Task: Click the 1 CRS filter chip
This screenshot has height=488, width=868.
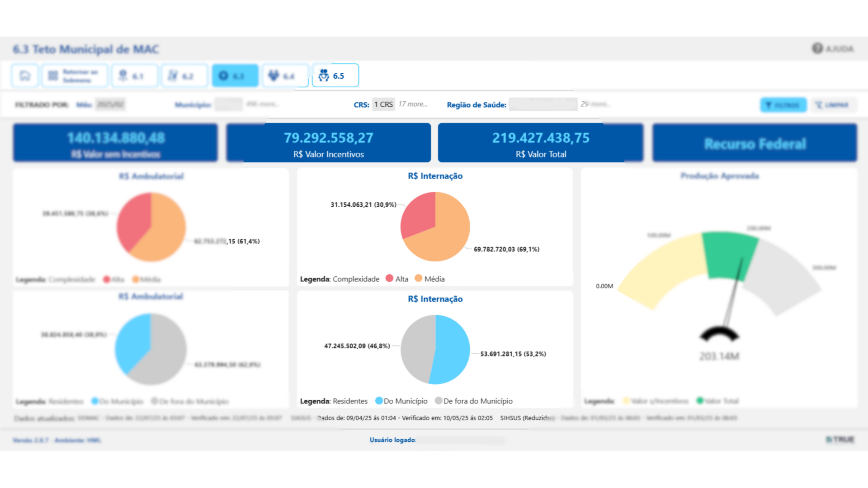Action: 383,104
